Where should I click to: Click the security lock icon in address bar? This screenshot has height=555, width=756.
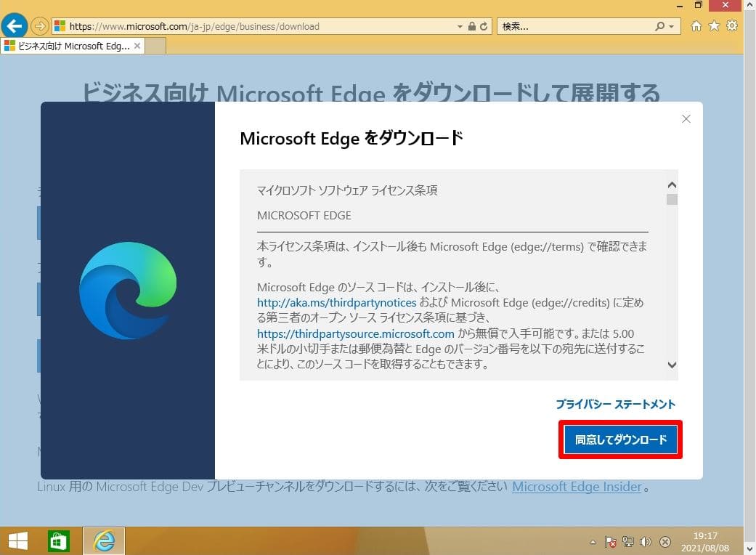pyautogui.click(x=472, y=27)
